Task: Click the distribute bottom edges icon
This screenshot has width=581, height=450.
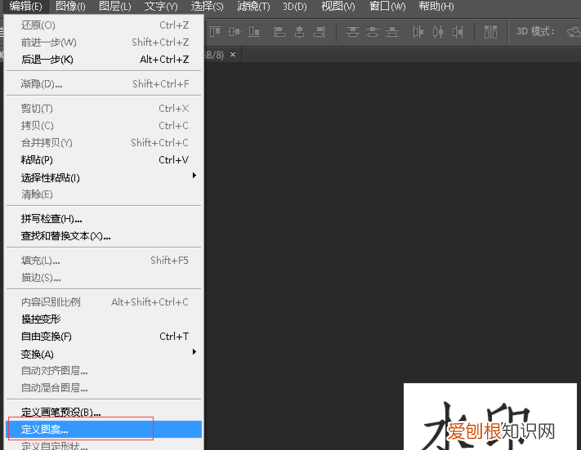Action: [392, 32]
